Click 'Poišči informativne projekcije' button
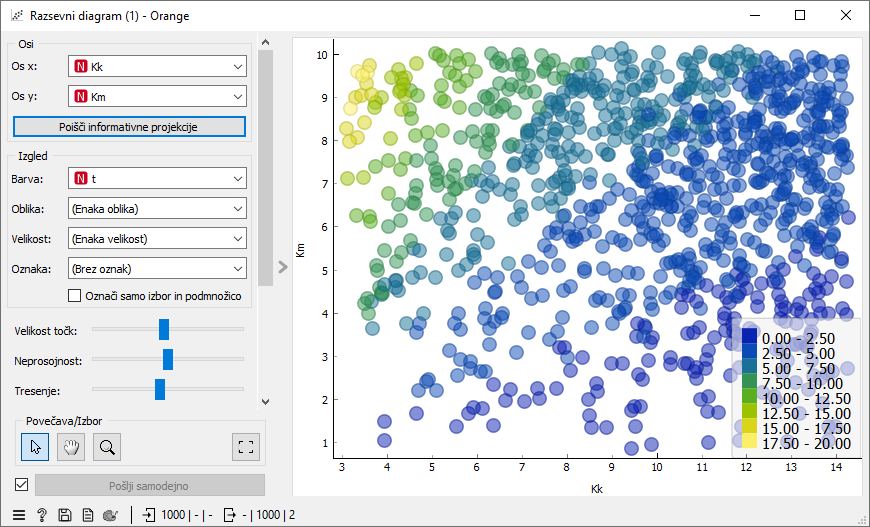The height and width of the screenshot is (527, 870). pos(129,127)
